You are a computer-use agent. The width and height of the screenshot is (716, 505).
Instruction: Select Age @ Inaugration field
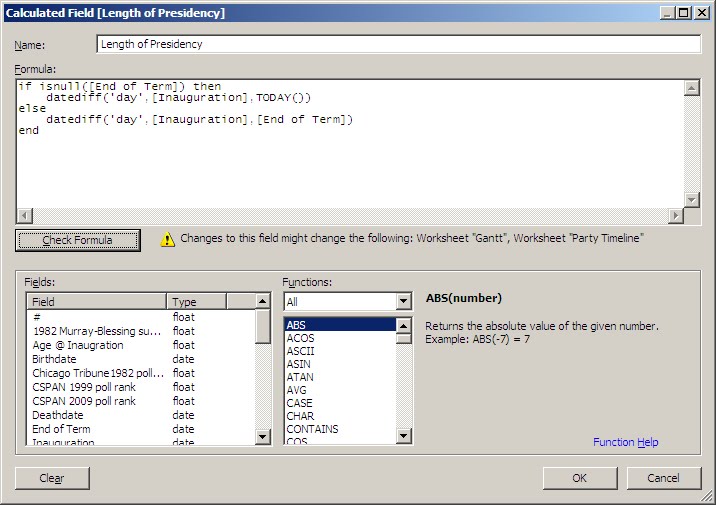coord(142,345)
